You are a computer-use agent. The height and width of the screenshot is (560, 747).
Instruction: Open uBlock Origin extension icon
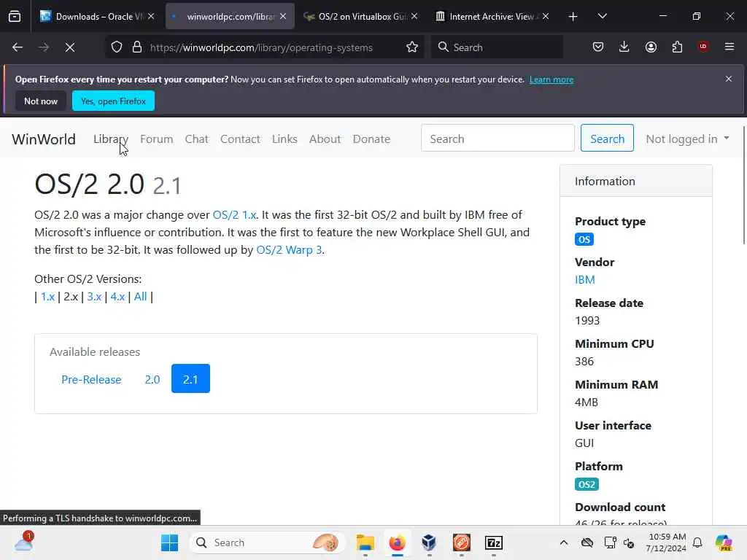(703, 47)
